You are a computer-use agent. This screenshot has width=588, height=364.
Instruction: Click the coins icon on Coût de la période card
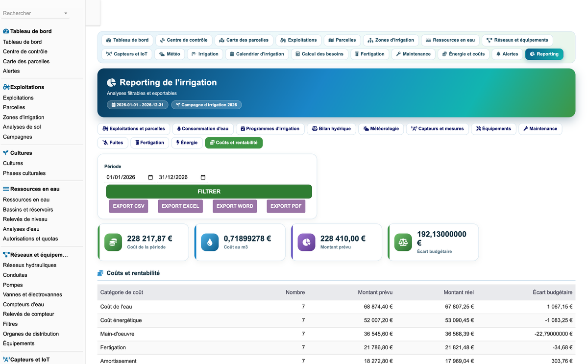[x=113, y=242]
